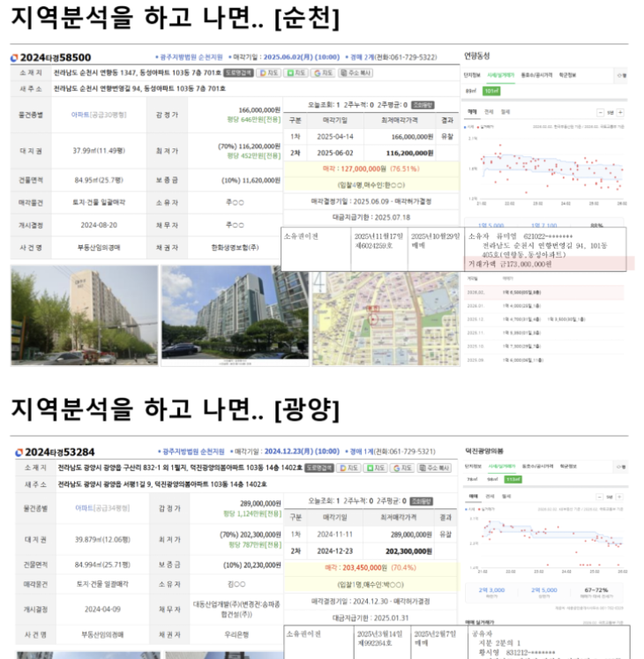Click the Google map icon for Suncheon listing
The height and width of the screenshot is (659, 644).
point(324,73)
